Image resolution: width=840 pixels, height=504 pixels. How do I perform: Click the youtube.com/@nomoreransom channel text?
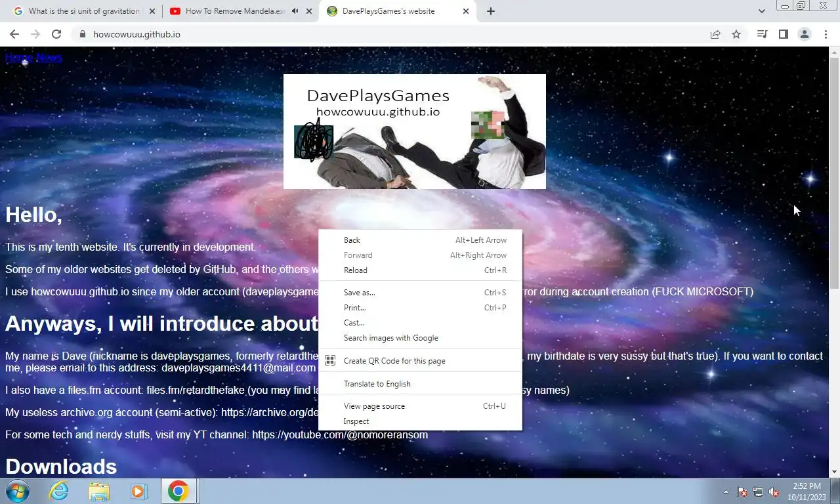pyautogui.click(x=340, y=434)
